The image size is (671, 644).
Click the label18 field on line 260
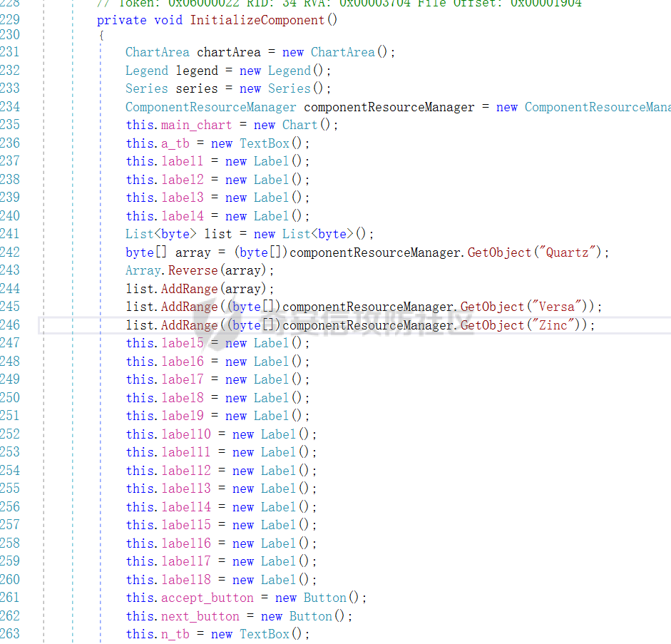[x=185, y=580]
